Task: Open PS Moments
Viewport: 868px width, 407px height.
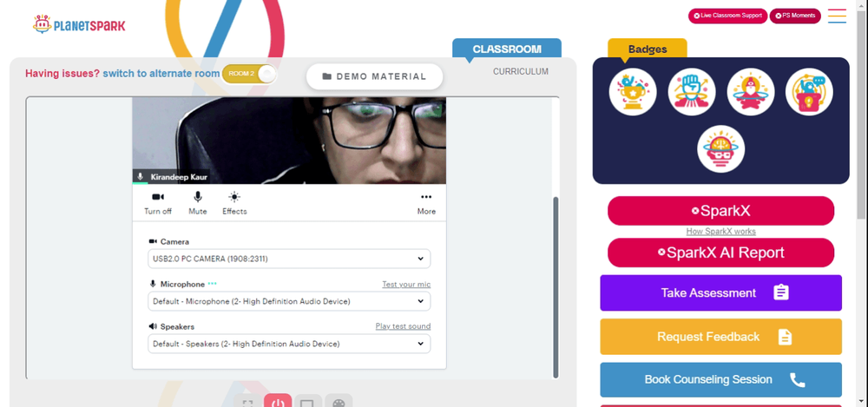Action: point(795,16)
